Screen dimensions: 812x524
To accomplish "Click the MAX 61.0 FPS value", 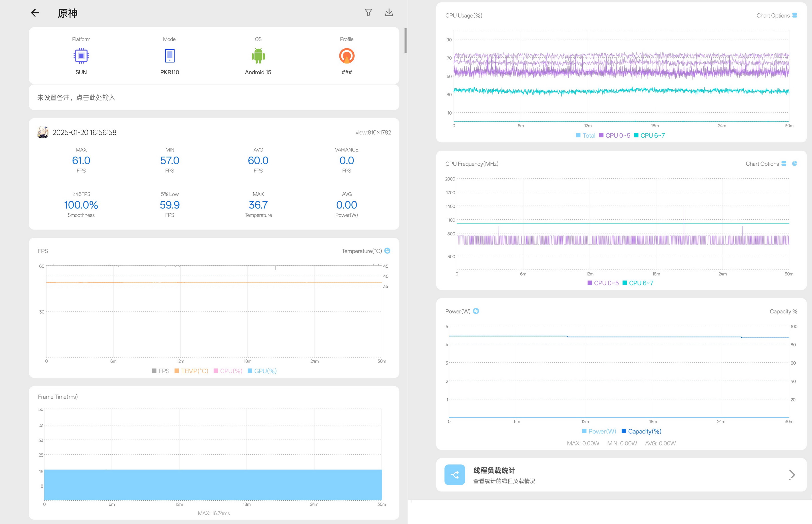I will 81,160.
